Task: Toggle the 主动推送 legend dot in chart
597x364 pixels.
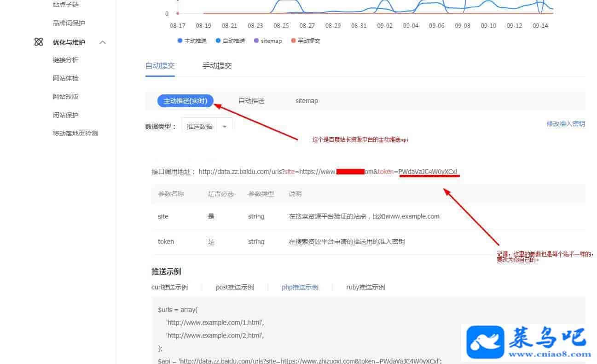Action: click(x=180, y=40)
